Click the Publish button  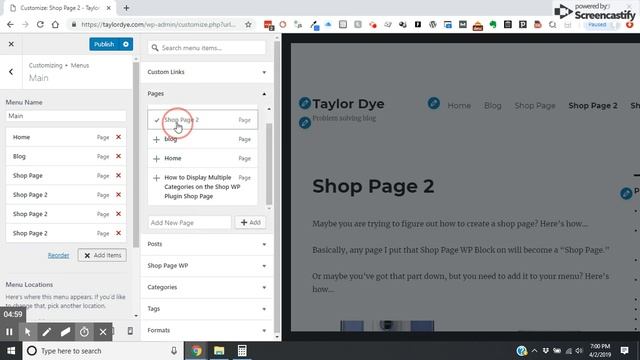pyautogui.click(x=104, y=44)
